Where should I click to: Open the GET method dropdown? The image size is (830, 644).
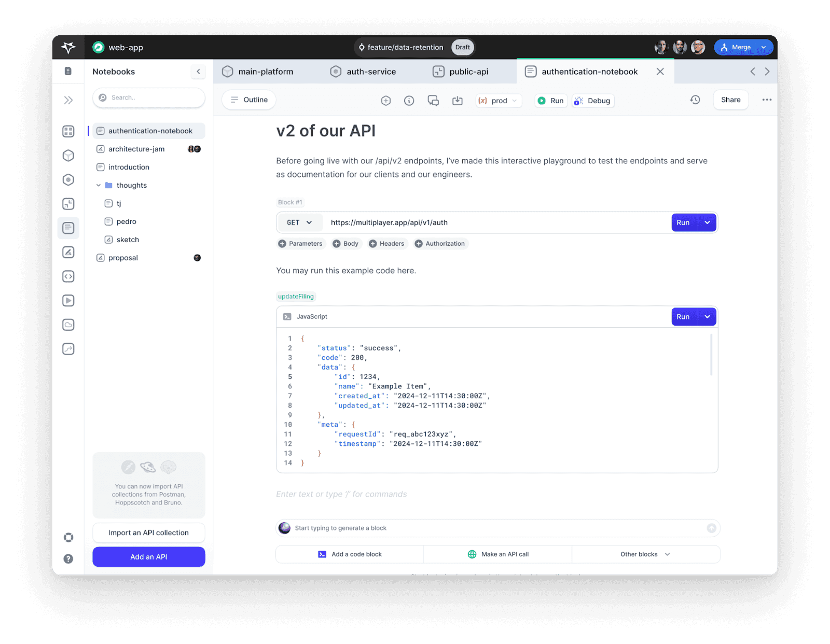pos(300,222)
